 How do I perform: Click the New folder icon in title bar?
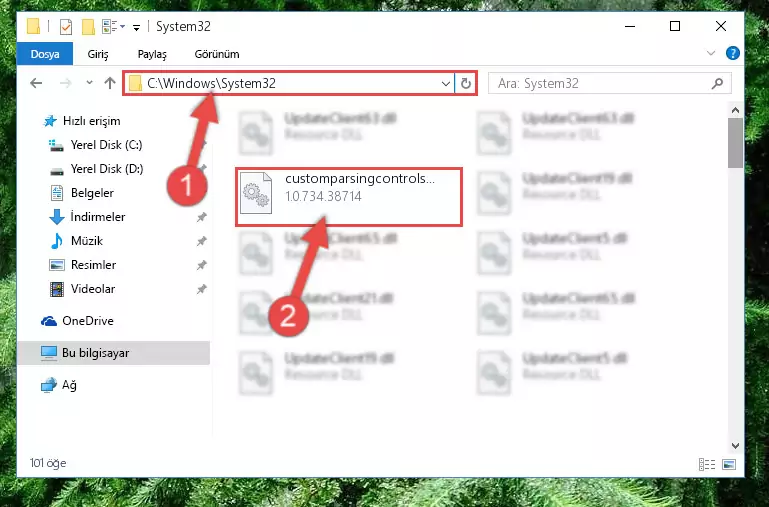88,26
